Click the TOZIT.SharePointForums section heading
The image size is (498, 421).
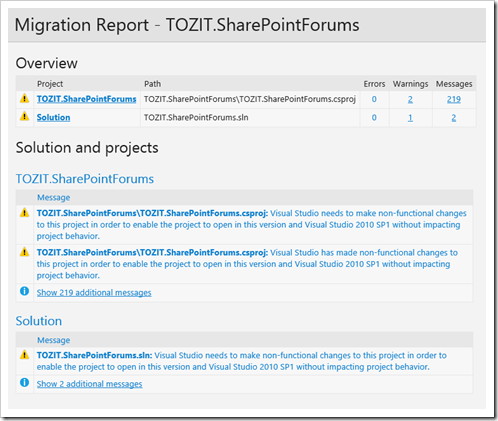(x=85, y=179)
